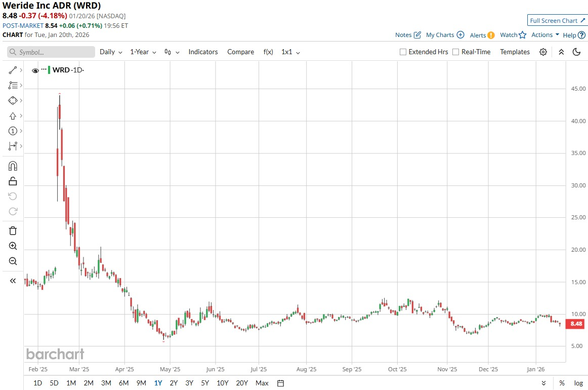The width and height of the screenshot is (588, 390).
Task: Open WRD series options ellipsis
Action: pyautogui.click(x=44, y=69)
